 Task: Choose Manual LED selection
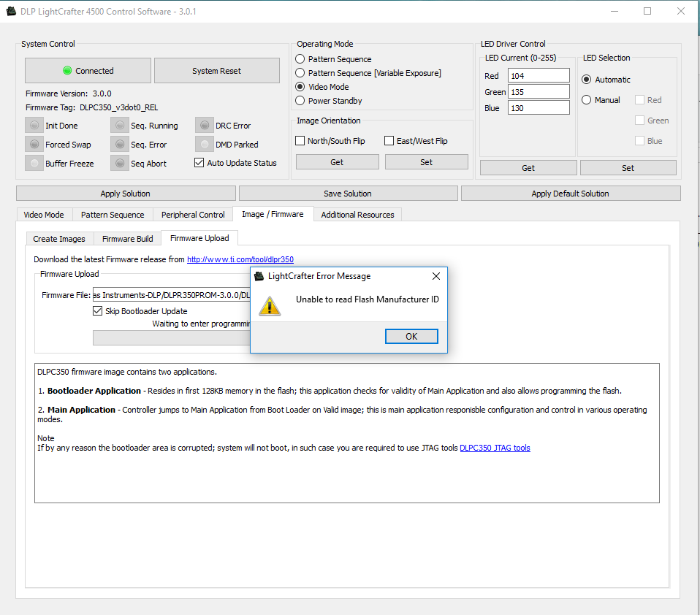[x=587, y=100]
